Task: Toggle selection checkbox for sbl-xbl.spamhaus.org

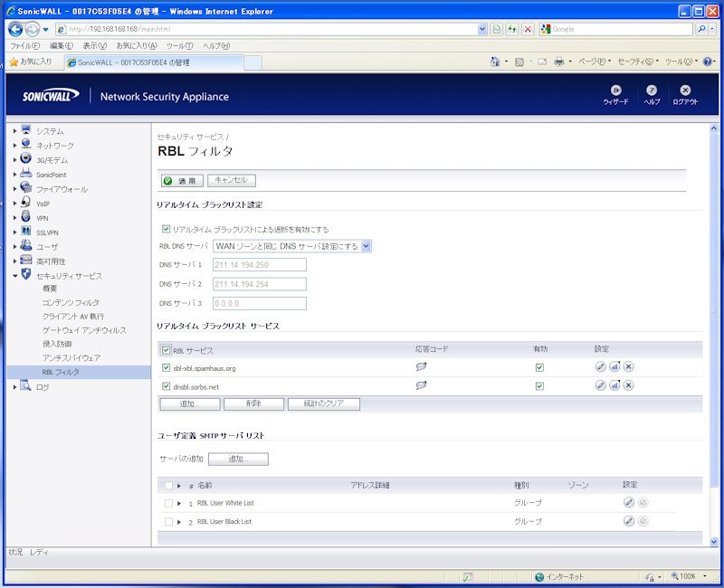Action: pyautogui.click(x=167, y=368)
